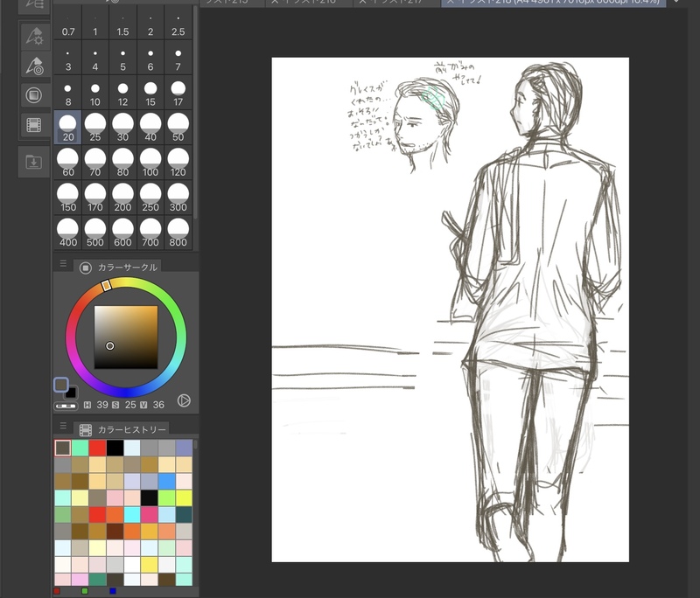This screenshot has width=700, height=598.
Task: Choose brush size 5
Action: tap(122, 58)
